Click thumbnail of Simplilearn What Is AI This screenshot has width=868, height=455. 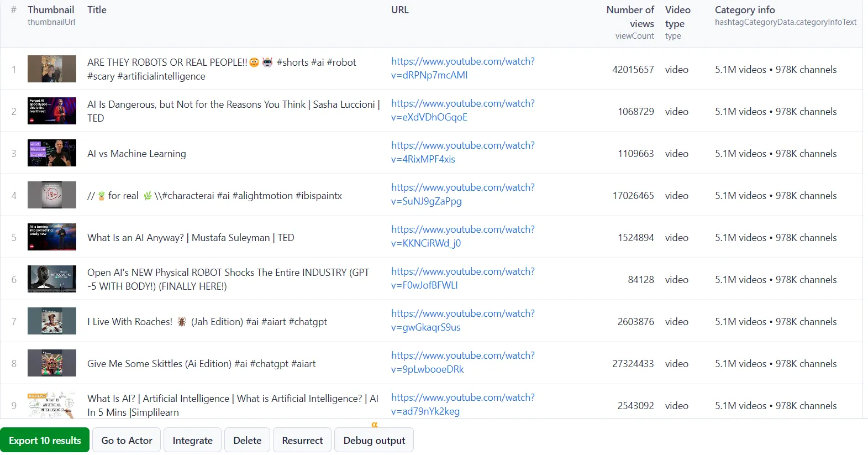52,405
